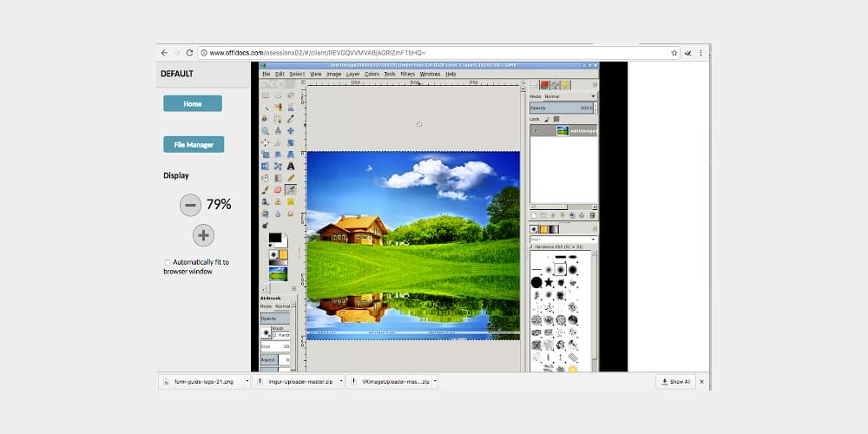
Task: Select the Clone stamp tool
Action: (278, 201)
